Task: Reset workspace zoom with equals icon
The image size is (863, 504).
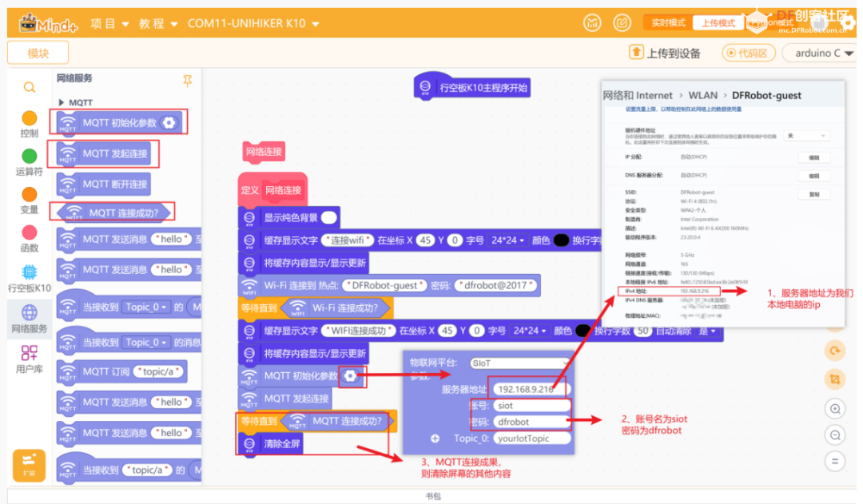Action: pyautogui.click(x=835, y=461)
